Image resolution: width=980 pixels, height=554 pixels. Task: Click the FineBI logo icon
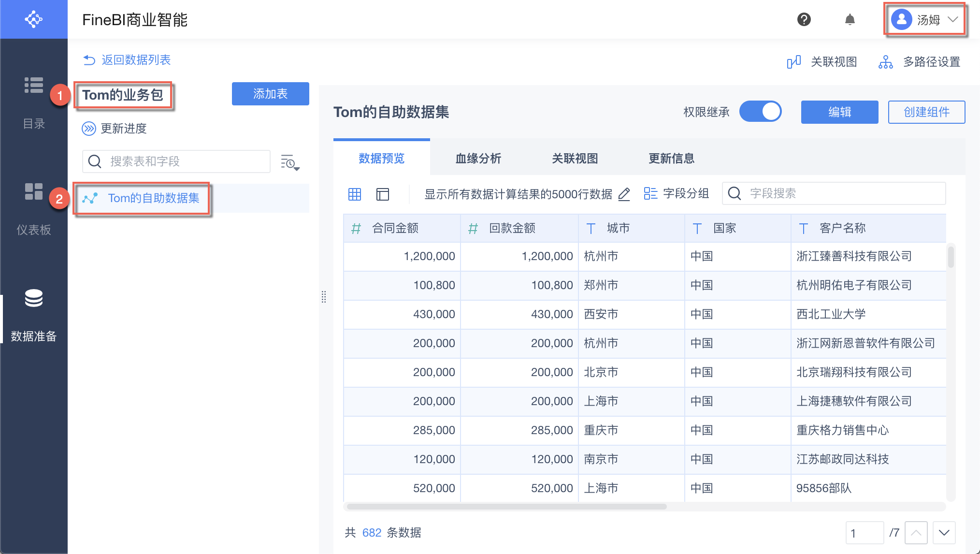(34, 19)
